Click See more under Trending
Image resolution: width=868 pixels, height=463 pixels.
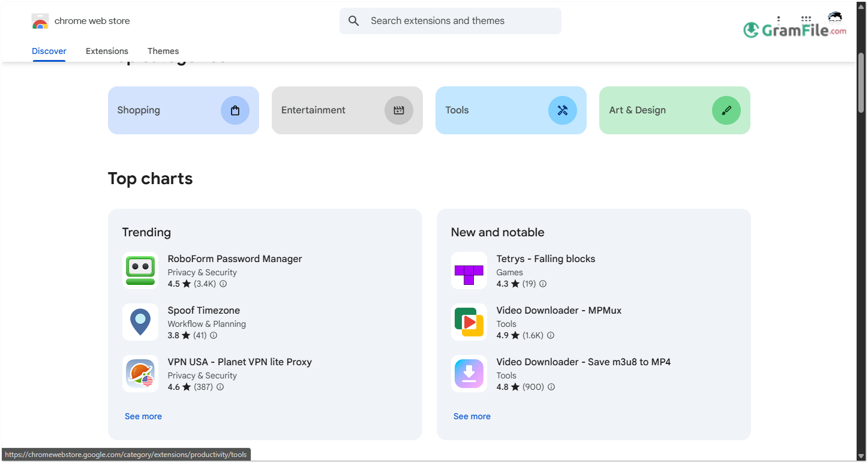(143, 416)
